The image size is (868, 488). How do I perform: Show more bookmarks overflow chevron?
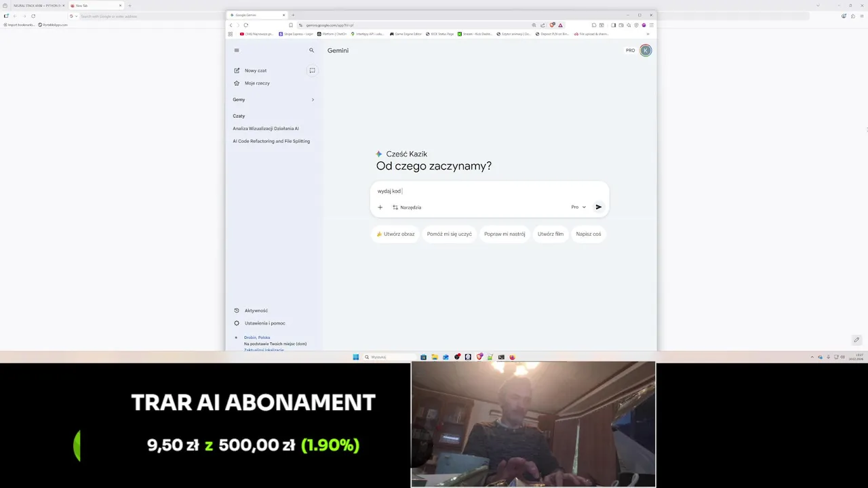[648, 34]
